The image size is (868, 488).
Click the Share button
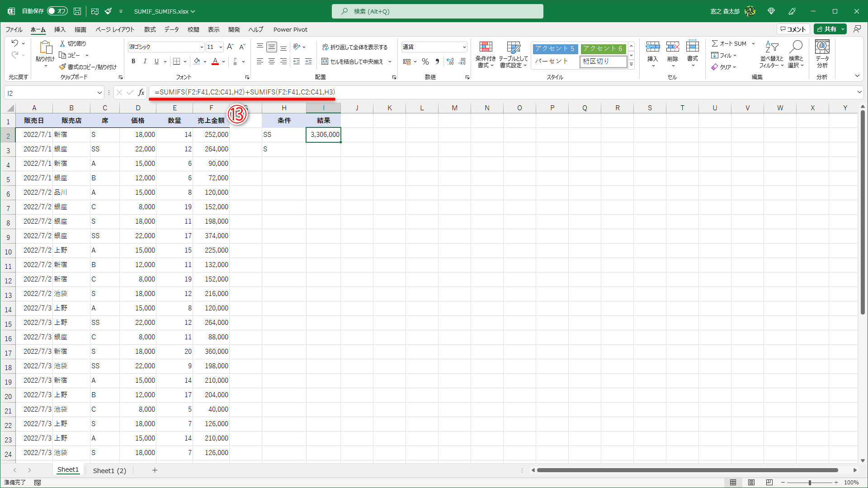click(x=827, y=29)
